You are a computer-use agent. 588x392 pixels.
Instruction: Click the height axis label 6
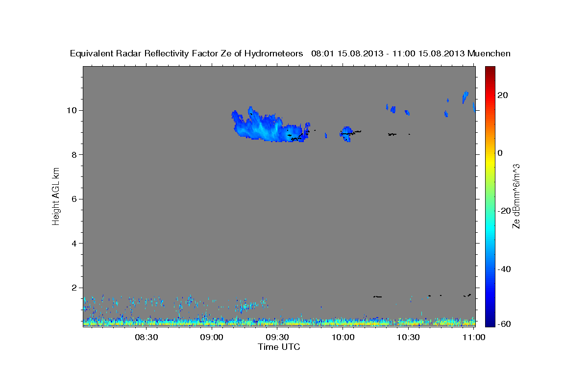pyautogui.click(x=75, y=199)
